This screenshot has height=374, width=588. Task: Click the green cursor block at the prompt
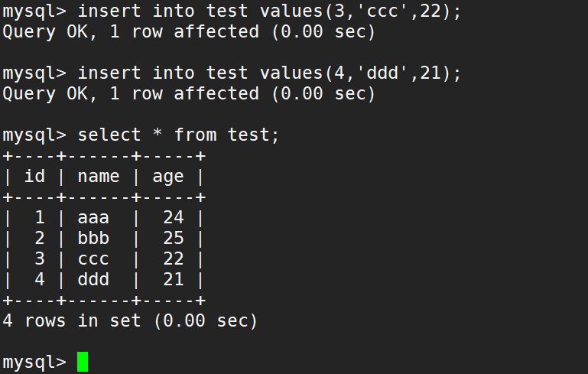pos(83,362)
